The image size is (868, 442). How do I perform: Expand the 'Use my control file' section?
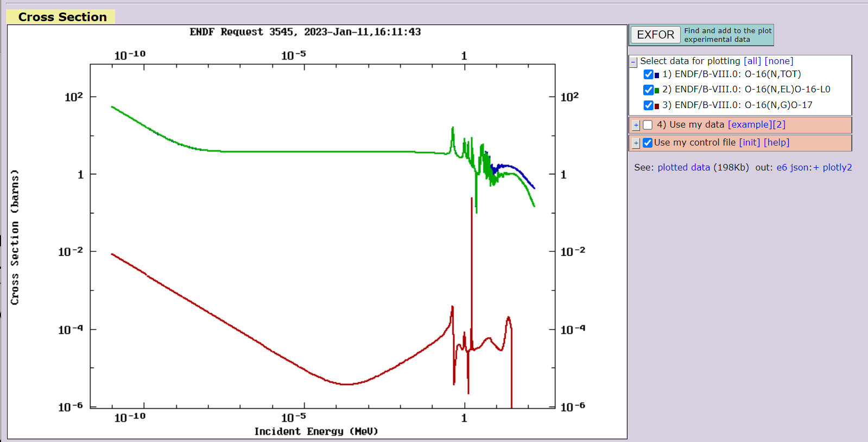point(636,143)
